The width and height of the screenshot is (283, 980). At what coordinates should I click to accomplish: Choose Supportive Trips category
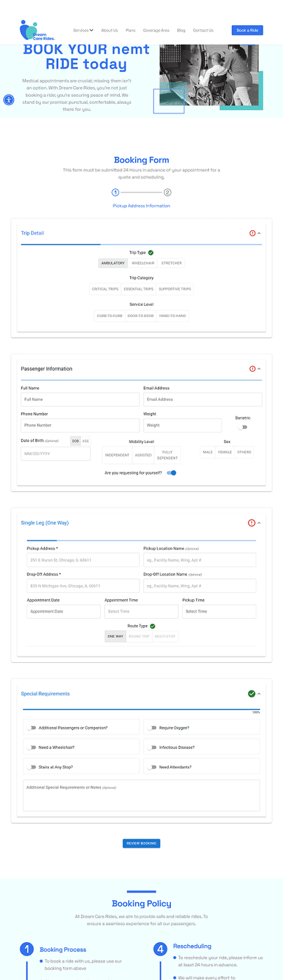(x=174, y=289)
